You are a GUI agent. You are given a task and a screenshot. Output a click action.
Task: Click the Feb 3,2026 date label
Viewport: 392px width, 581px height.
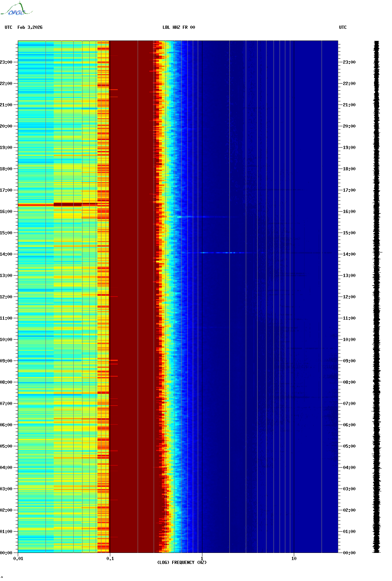coord(30,27)
